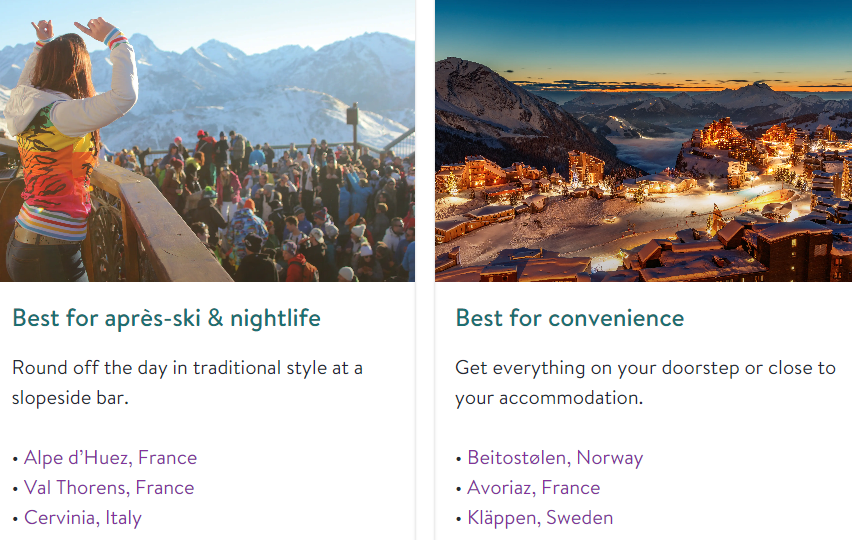The width and height of the screenshot is (852, 540).
Task: Select the Cervinia, Italy link
Action: click(82, 518)
